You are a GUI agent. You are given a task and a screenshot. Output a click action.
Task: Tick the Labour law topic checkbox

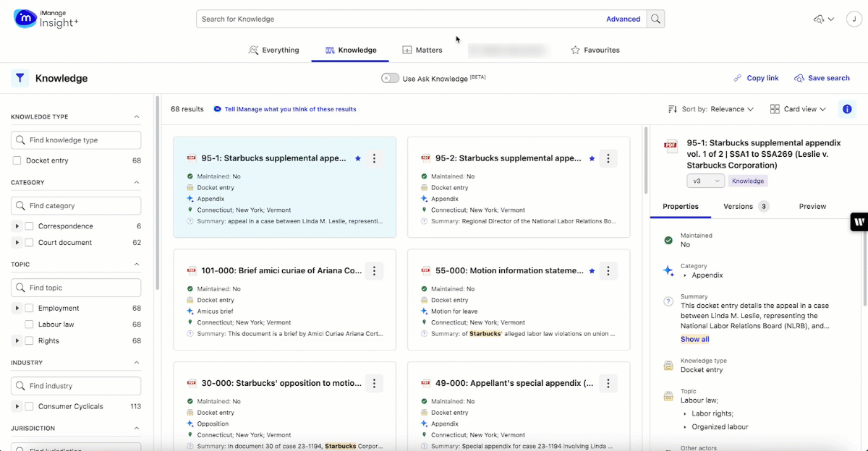[x=30, y=325]
